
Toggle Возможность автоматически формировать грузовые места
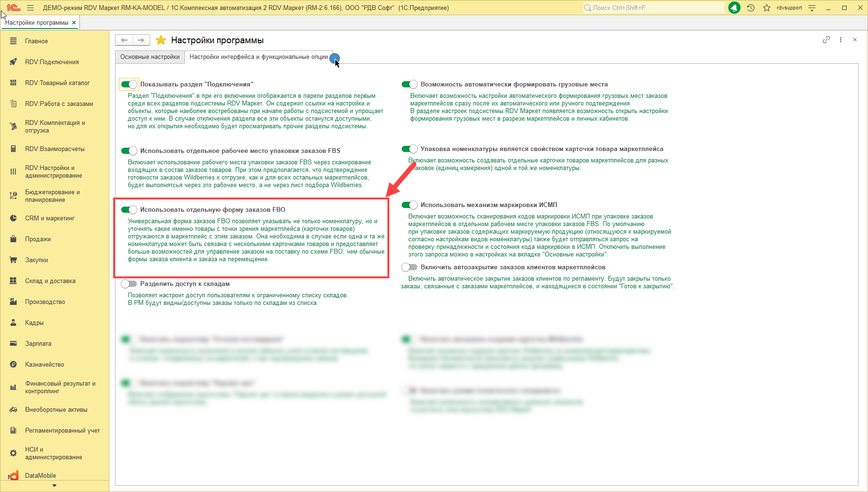pyautogui.click(x=409, y=85)
